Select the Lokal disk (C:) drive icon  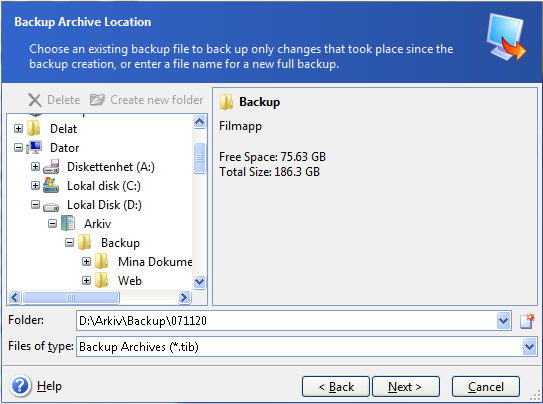(51, 186)
